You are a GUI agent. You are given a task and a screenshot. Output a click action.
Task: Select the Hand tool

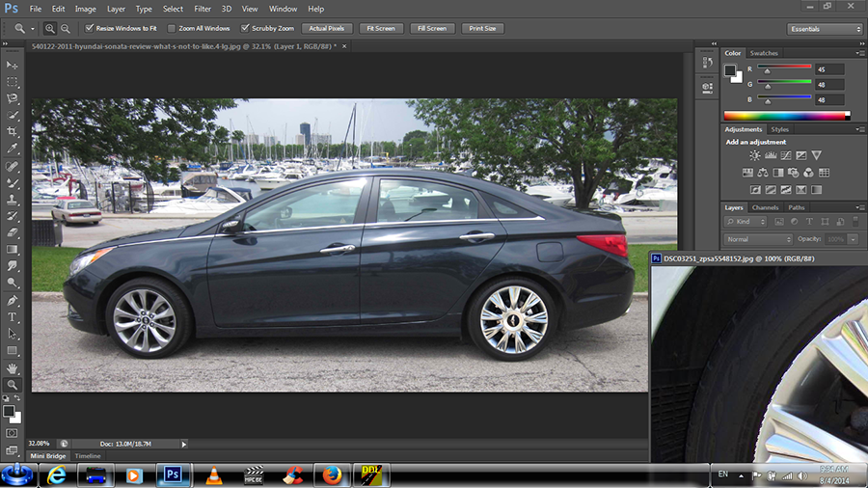point(13,367)
